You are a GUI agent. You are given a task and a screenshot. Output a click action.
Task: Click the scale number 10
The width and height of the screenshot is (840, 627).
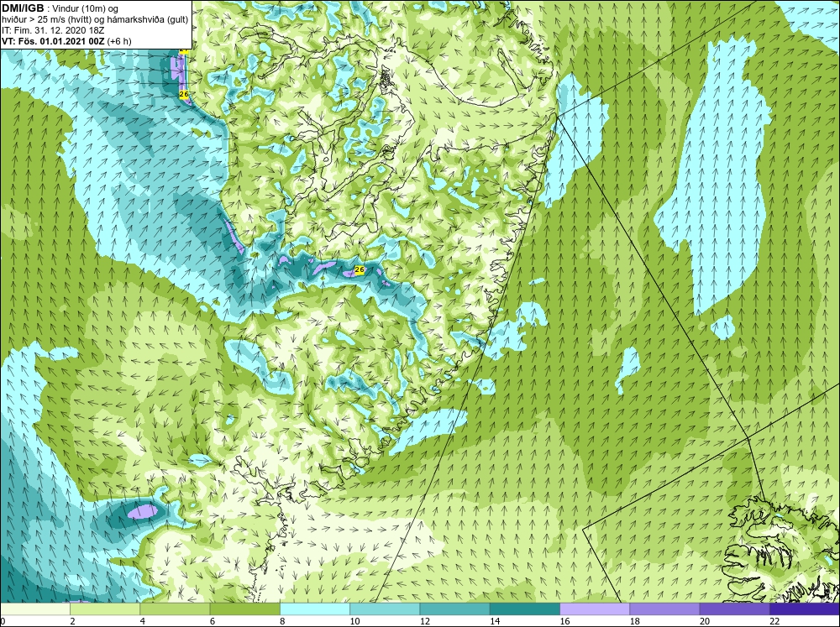[354, 621]
